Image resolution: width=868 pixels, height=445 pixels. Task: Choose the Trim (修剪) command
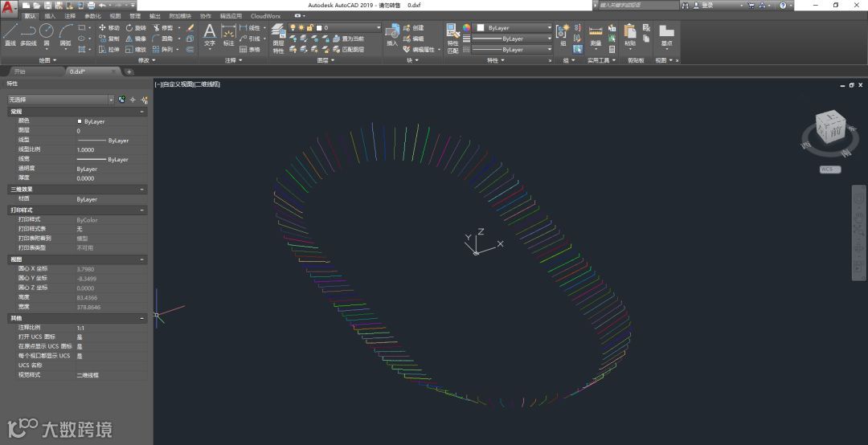163,27
